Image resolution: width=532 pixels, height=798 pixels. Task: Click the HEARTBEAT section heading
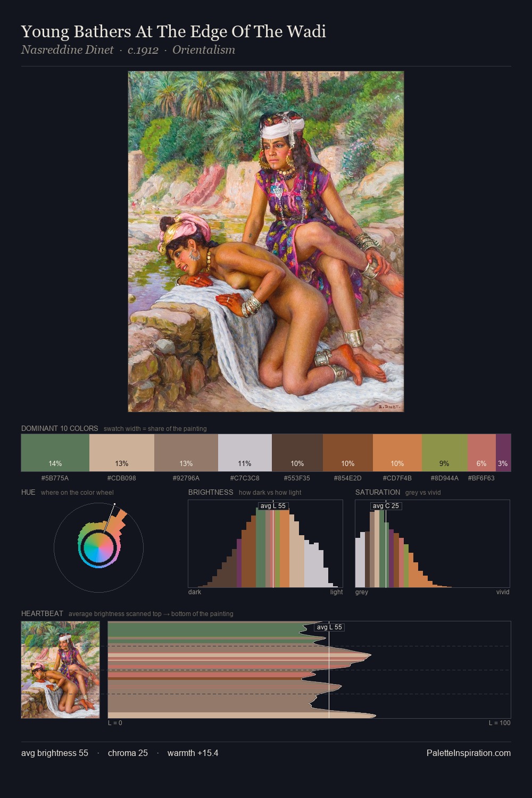click(42, 613)
